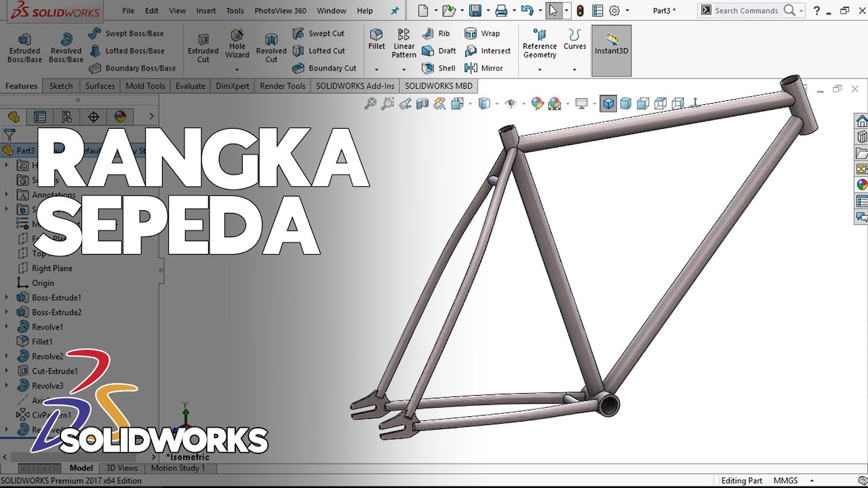This screenshot has width=868, height=488.
Task: Select the Extruded Cut tool
Action: pyautogui.click(x=203, y=47)
